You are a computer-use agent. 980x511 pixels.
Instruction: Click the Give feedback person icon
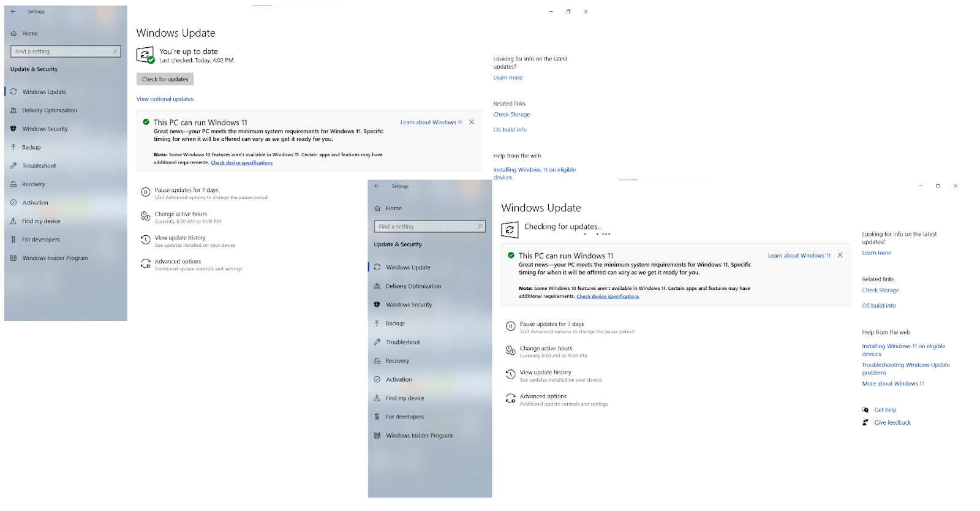pos(865,423)
